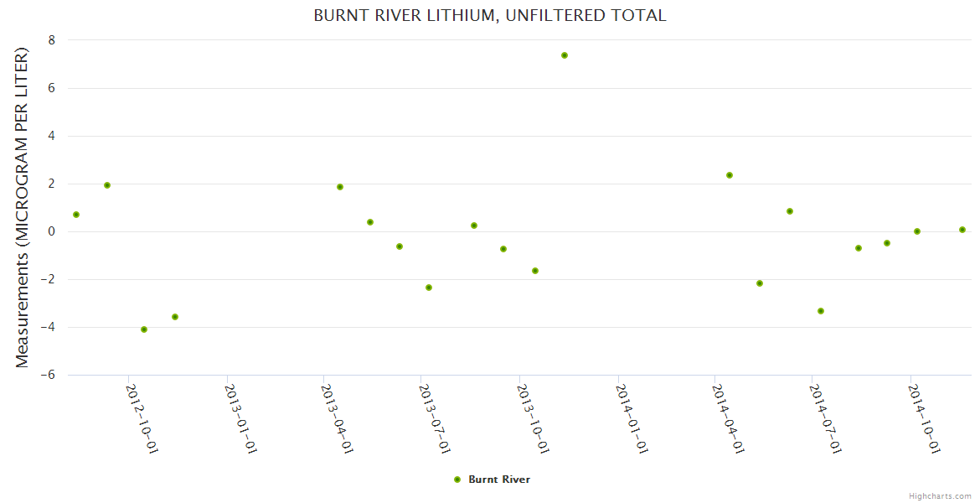Click the Burnt River legend marker dot
This screenshot has height=503, width=980.
click(x=457, y=480)
